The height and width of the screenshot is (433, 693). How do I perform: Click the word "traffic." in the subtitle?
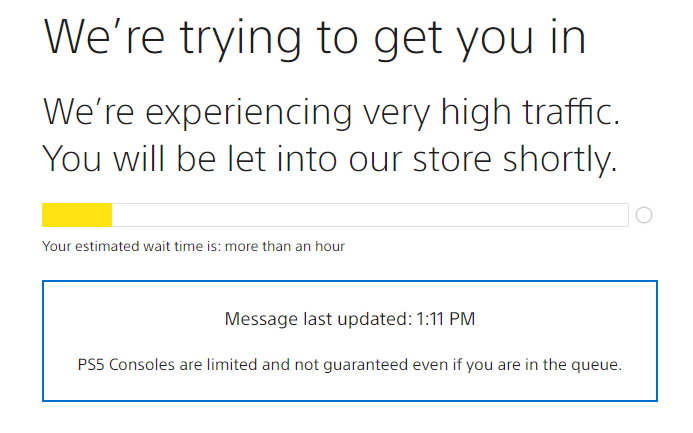click(571, 113)
